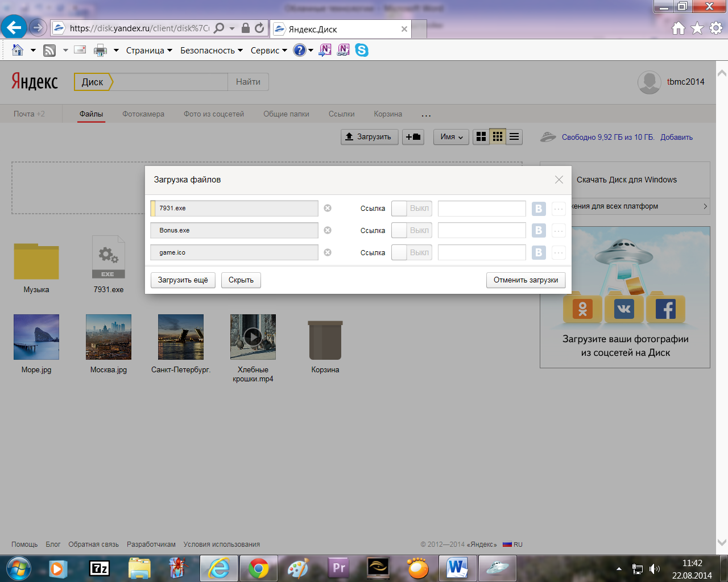Open Хлебные крошки.mp4 video thumbnail
The height and width of the screenshot is (582, 728).
(x=253, y=337)
